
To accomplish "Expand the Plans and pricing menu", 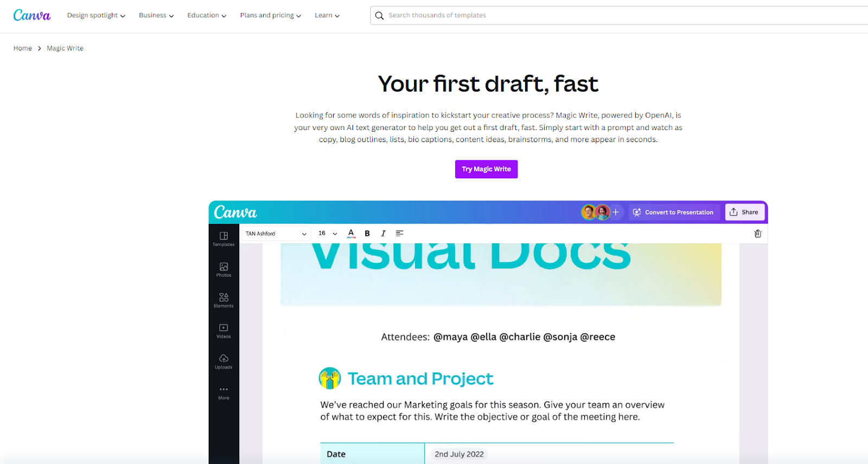I will [271, 16].
